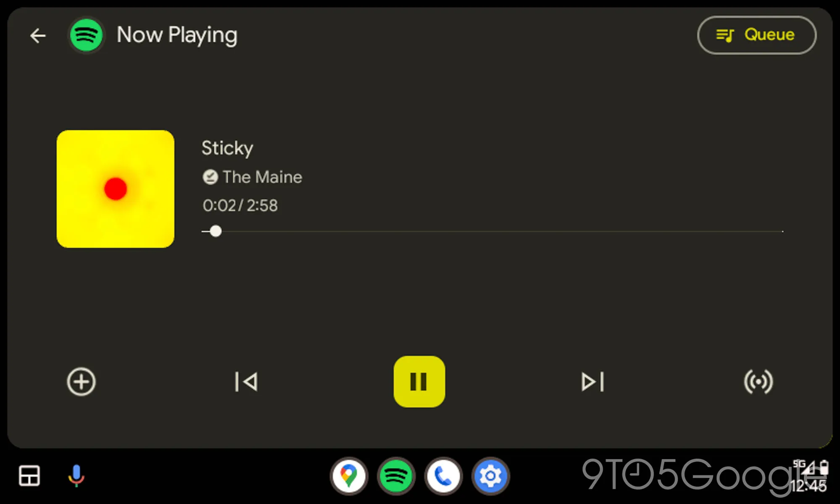The image size is (840, 504).
Task: Open the Queue panel
Action: point(757,35)
